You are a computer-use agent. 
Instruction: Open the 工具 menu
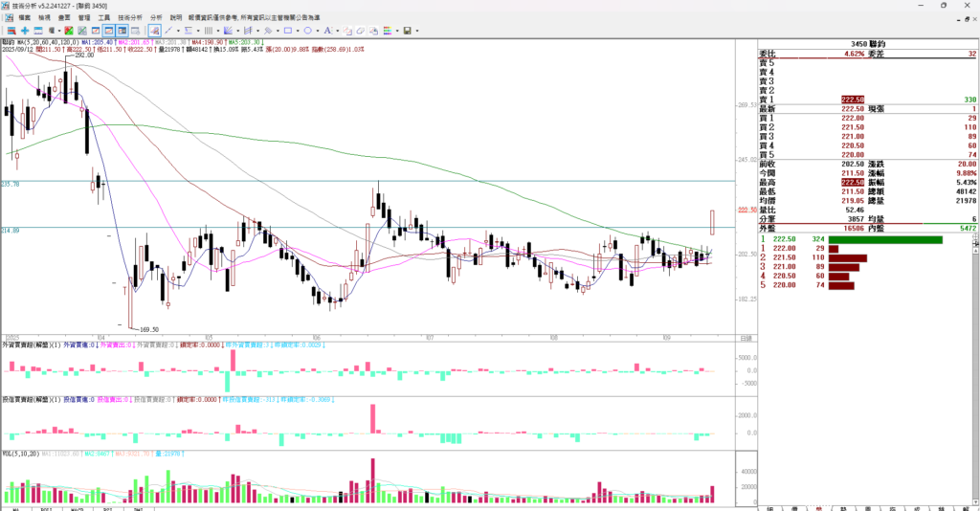pyautogui.click(x=103, y=17)
